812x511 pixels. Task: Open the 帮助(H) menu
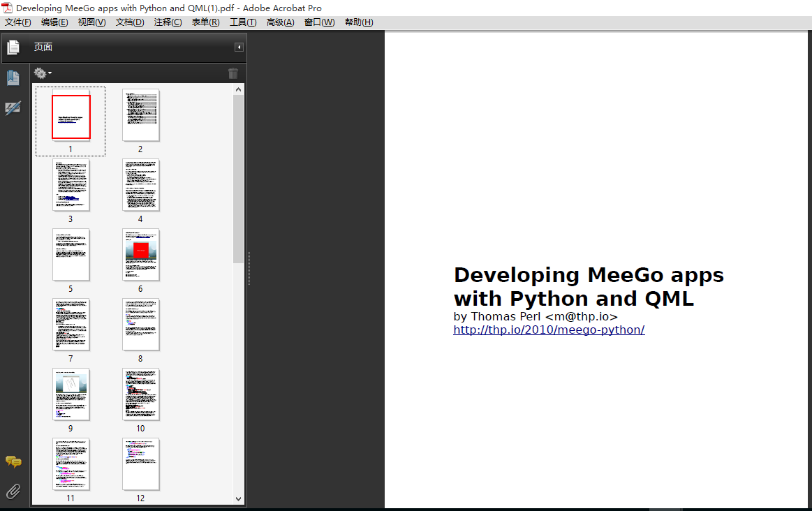tap(359, 22)
